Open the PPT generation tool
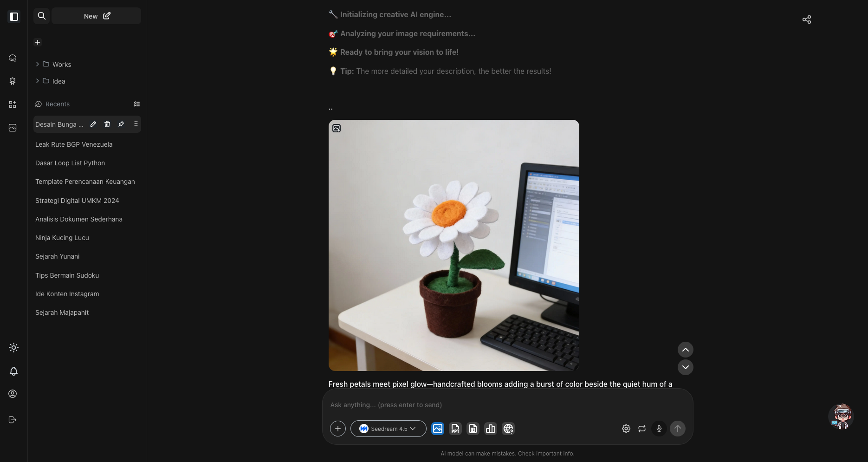 [455, 429]
